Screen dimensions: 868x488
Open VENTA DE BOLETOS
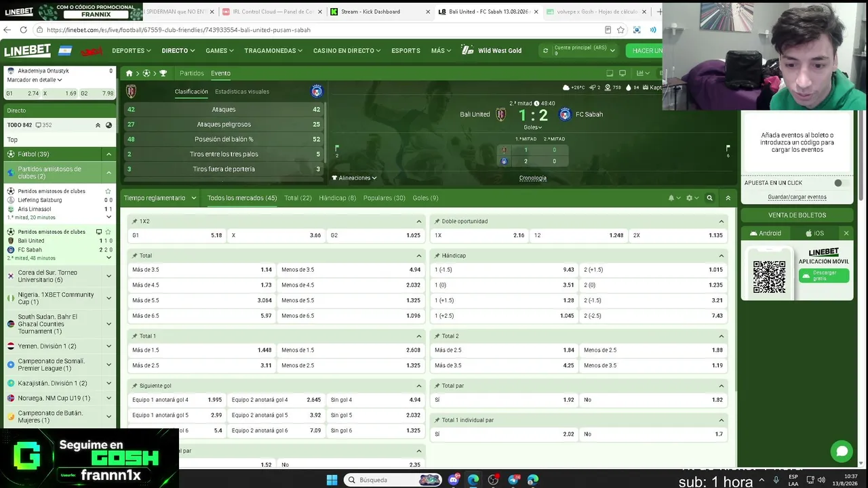797,215
